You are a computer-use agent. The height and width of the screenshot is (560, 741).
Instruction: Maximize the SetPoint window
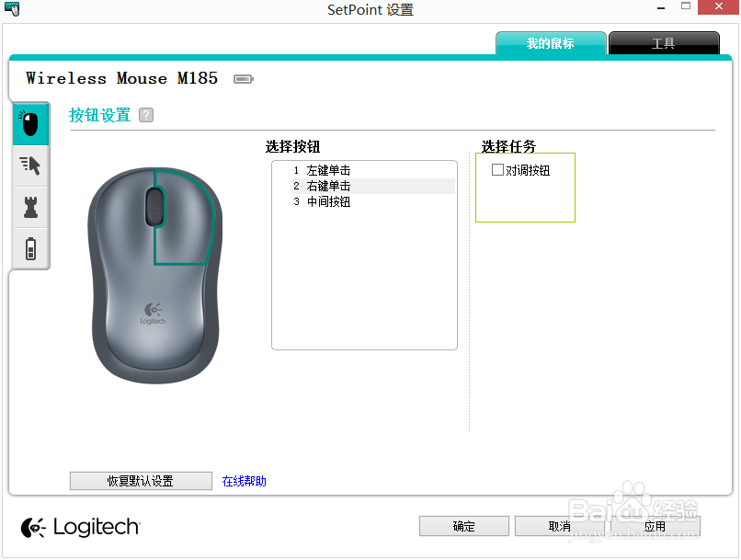686,6
